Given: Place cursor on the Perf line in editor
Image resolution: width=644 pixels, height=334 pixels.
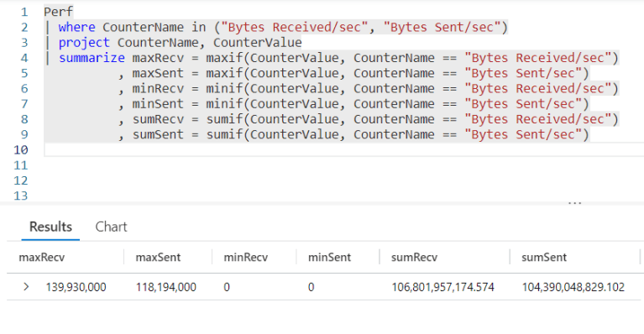Looking at the screenshot, I should [58, 12].
